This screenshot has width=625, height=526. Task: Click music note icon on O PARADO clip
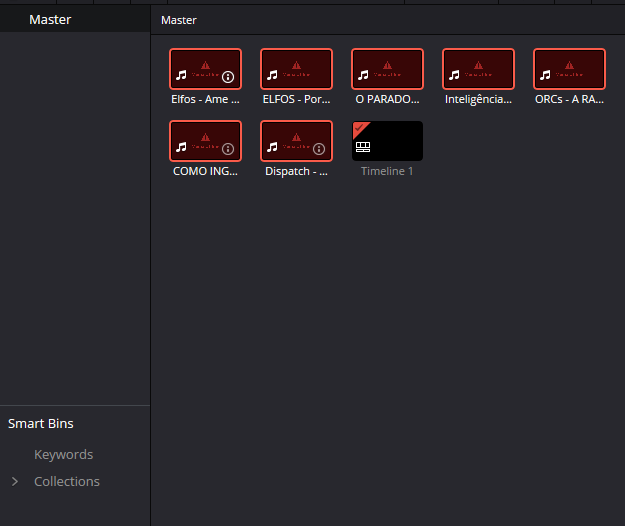coord(363,75)
